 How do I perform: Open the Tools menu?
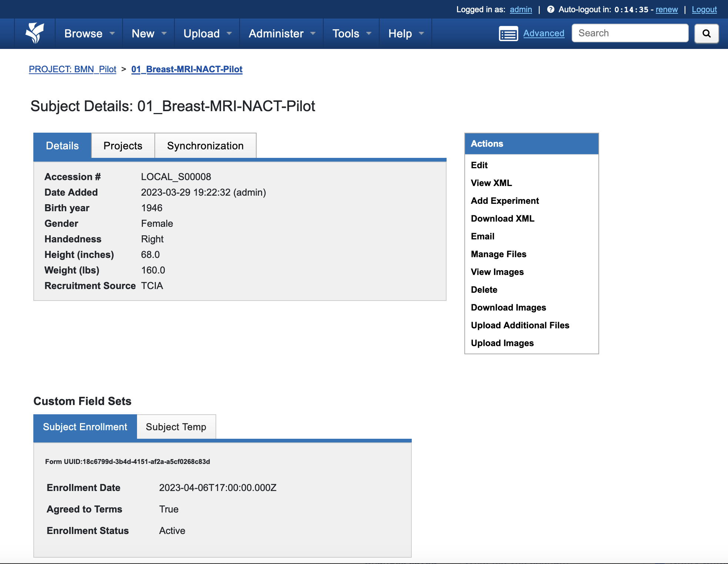[351, 33]
